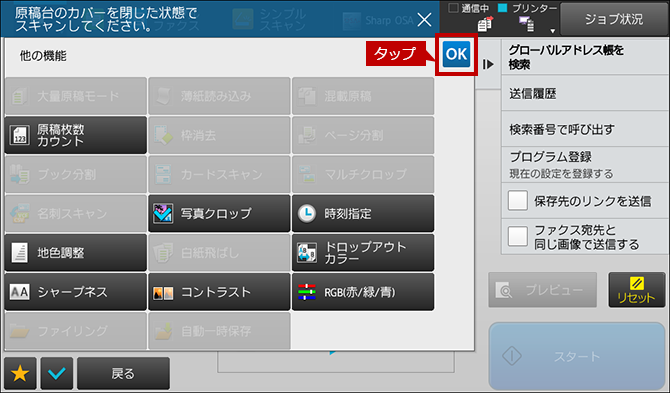Tap the star favorites icon
The width and height of the screenshot is (670, 393).
pyautogui.click(x=20, y=374)
